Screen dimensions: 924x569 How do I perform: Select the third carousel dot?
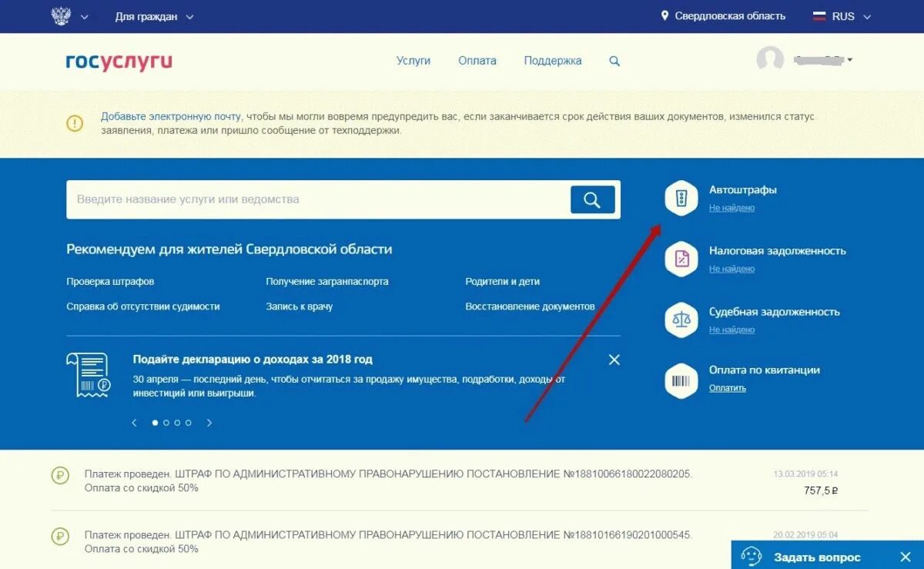pos(177,423)
